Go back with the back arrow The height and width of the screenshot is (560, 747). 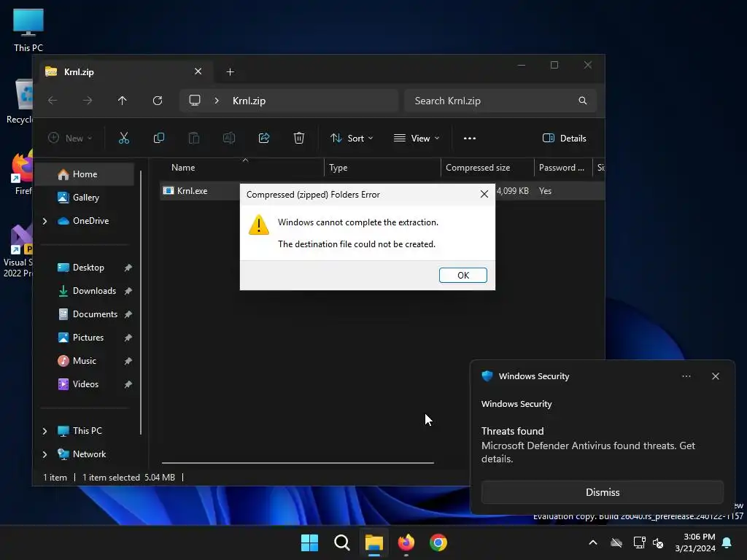[x=53, y=101]
